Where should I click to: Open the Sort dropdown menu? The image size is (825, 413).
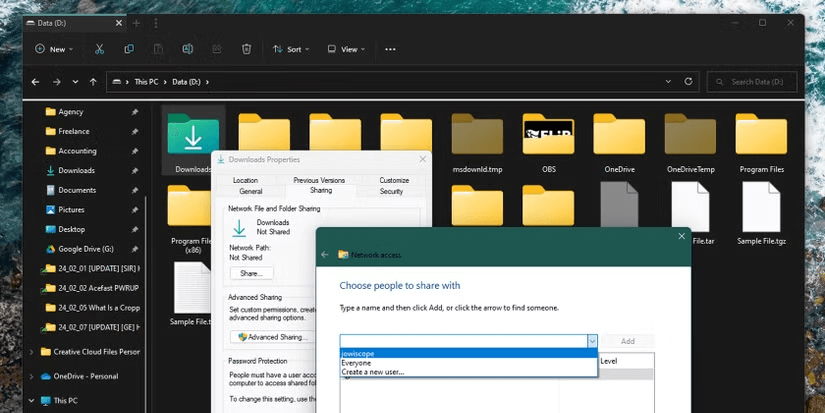point(291,49)
